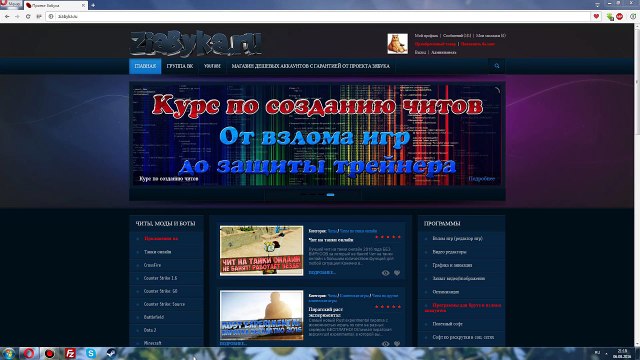Select the ГРУППА ВК menu item
Viewport: 640px width, 360px height.
pos(180,66)
